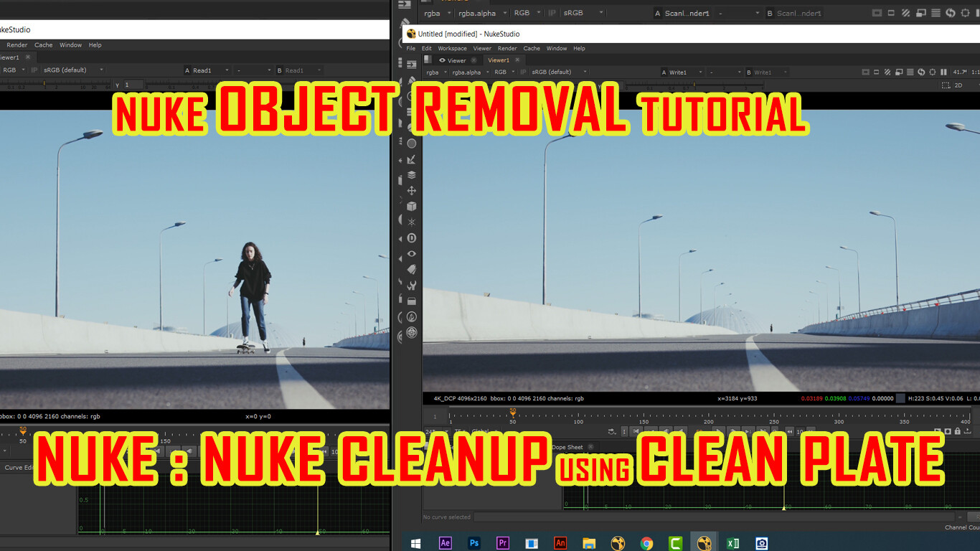Click the Color node icon in the toolbar
Viewport: 980px width, 551px height.
412,145
